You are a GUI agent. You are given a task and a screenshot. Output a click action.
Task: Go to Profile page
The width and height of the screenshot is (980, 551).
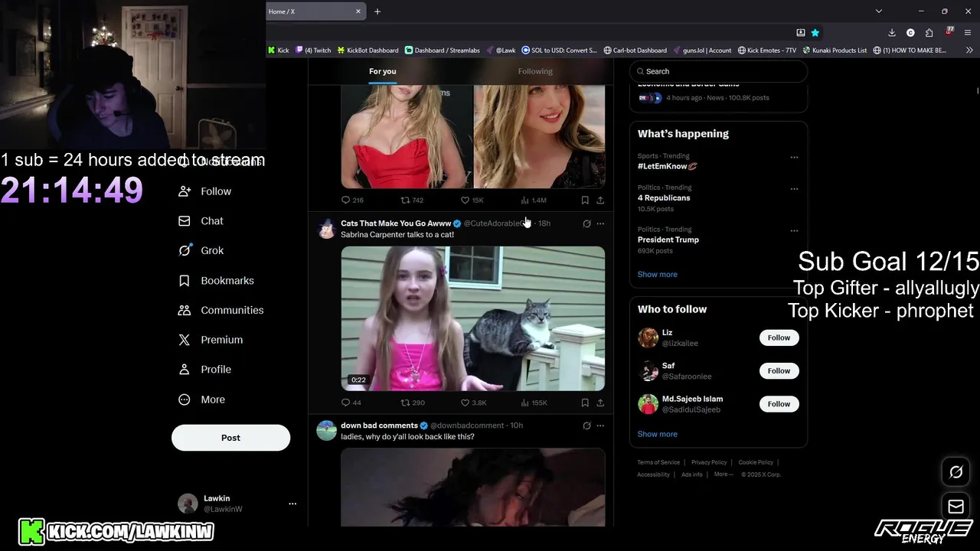pos(204,370)
